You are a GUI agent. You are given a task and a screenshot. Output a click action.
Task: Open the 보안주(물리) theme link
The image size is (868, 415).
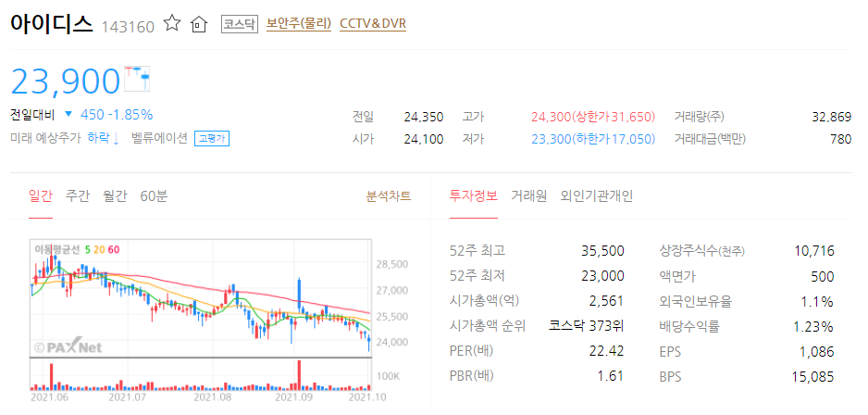(x=299, y=24)
